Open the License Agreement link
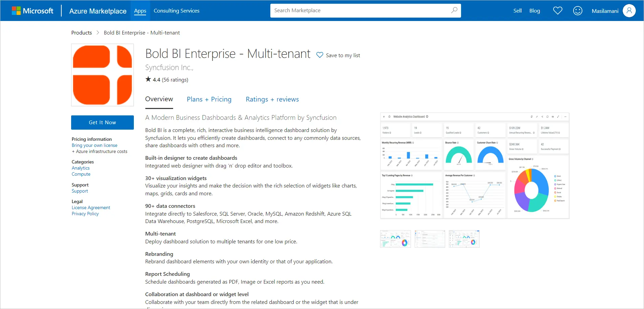This screenshot has width=644, height=309. point(91,208)
